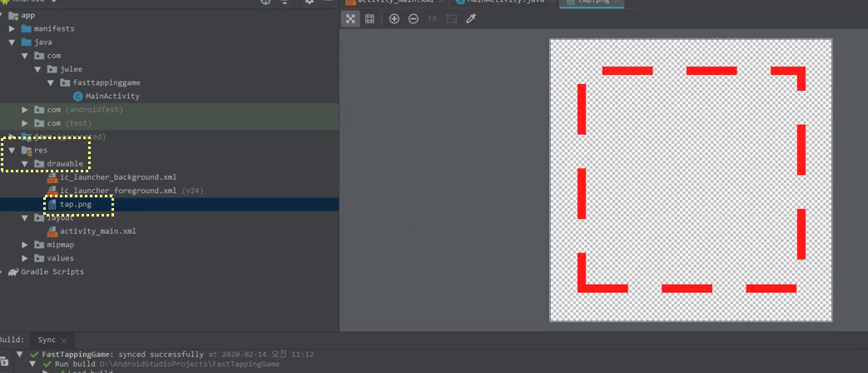
Task: Select MainActivity class in project tree
Action: point(112,97)
